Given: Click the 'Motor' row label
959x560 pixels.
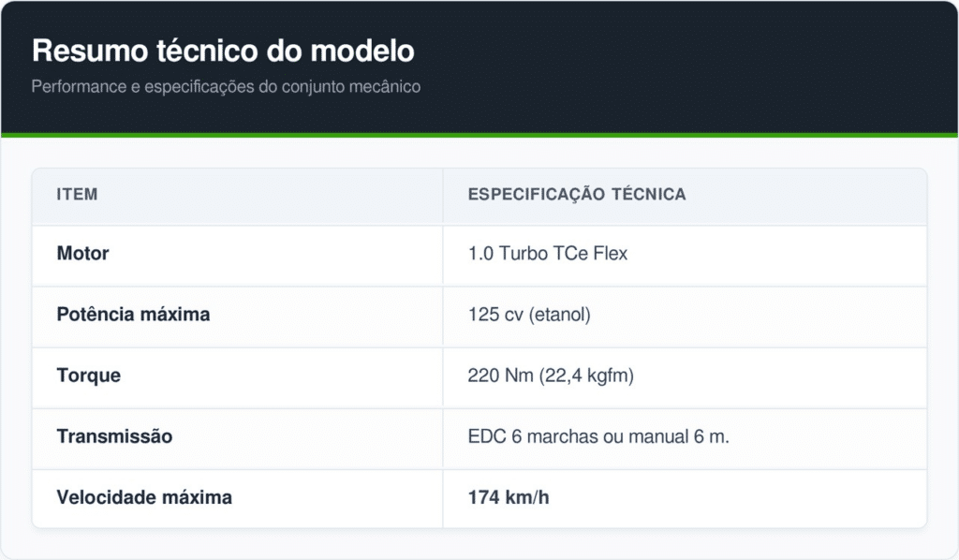Looking at the screenshot, I should (82, 254).
